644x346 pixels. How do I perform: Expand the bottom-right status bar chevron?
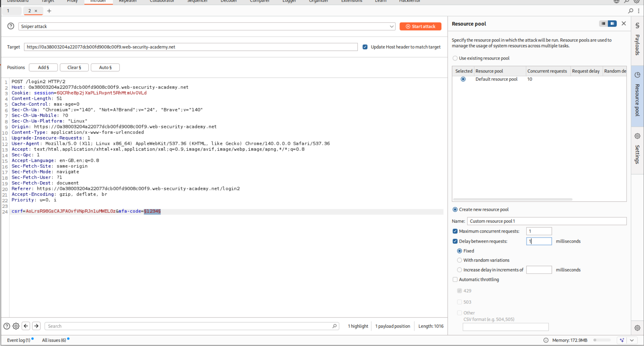[x=632, y=340]
